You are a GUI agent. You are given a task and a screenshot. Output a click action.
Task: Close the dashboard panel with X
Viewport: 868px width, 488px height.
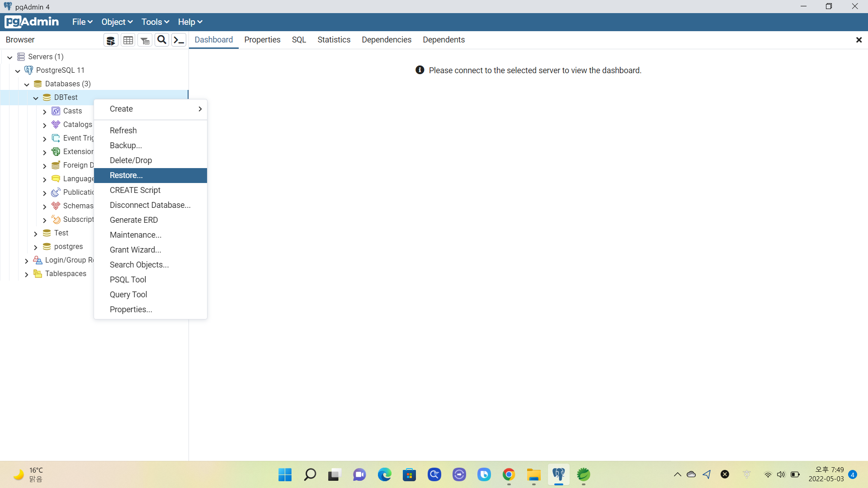pyautogui.click(x=859, y=40)
